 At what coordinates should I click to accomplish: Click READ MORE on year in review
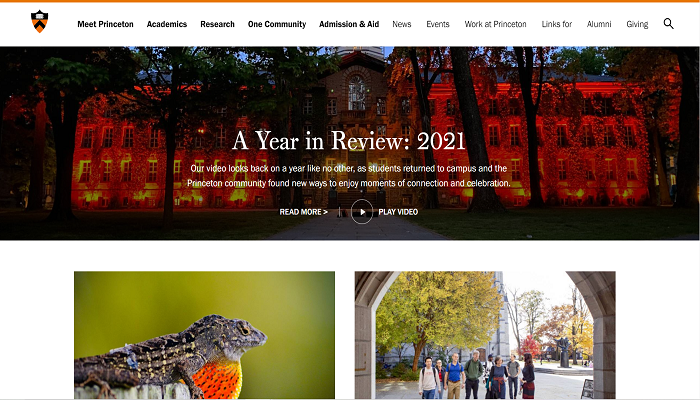point(304,212)
